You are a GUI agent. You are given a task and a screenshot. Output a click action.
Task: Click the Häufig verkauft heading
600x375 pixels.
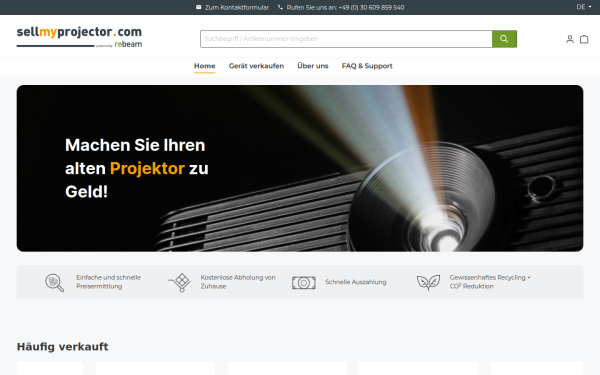click(x=63, y=347)
